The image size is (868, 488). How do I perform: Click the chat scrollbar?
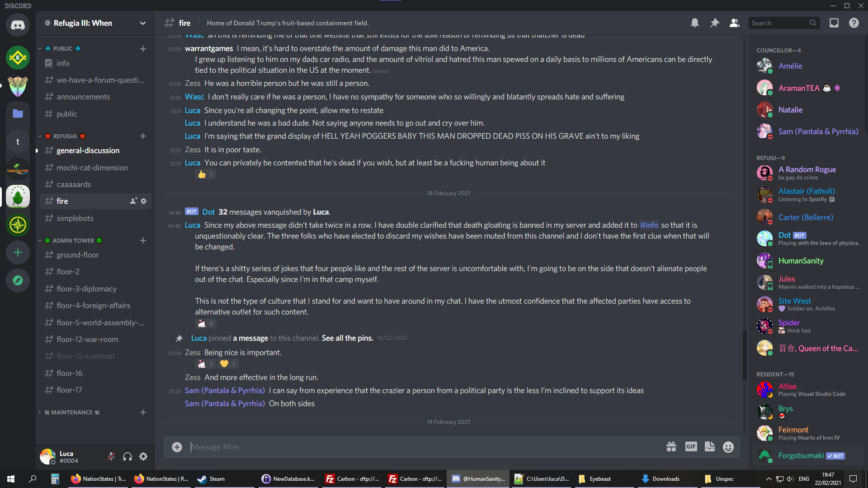point(744,355)
